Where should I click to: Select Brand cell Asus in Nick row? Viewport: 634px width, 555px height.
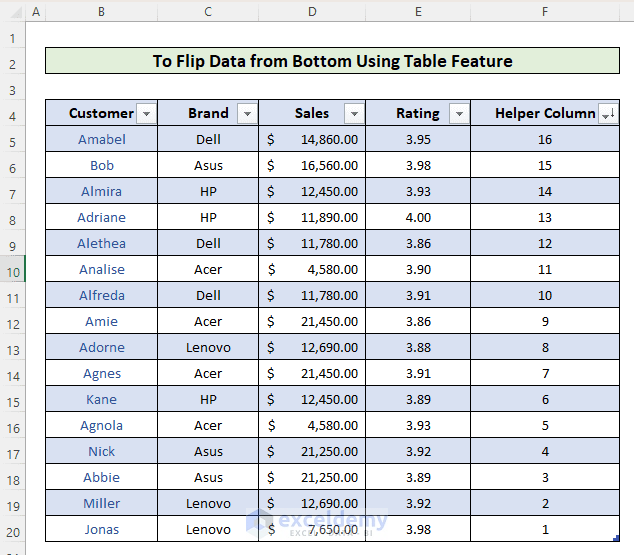pyautogui.click(x=208, y=451)
